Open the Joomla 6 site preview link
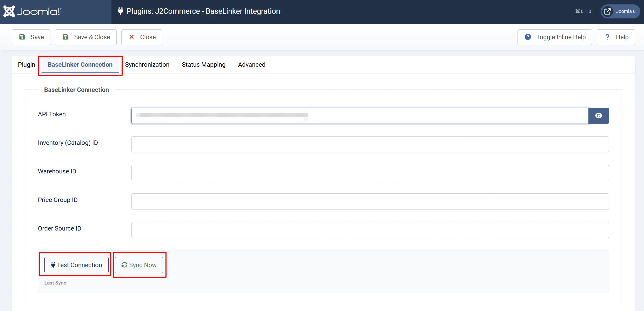The image size is (644, 311). pos(620,11)
